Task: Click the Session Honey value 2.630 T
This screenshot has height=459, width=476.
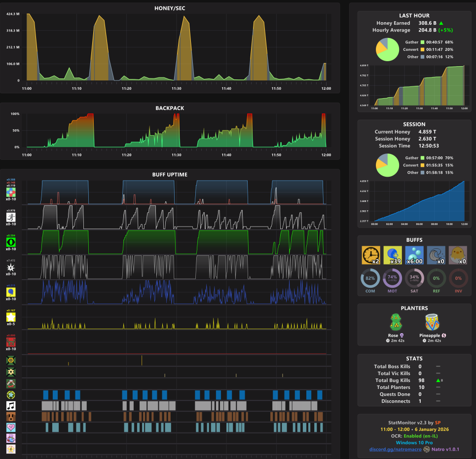Action: click(427, 139)
